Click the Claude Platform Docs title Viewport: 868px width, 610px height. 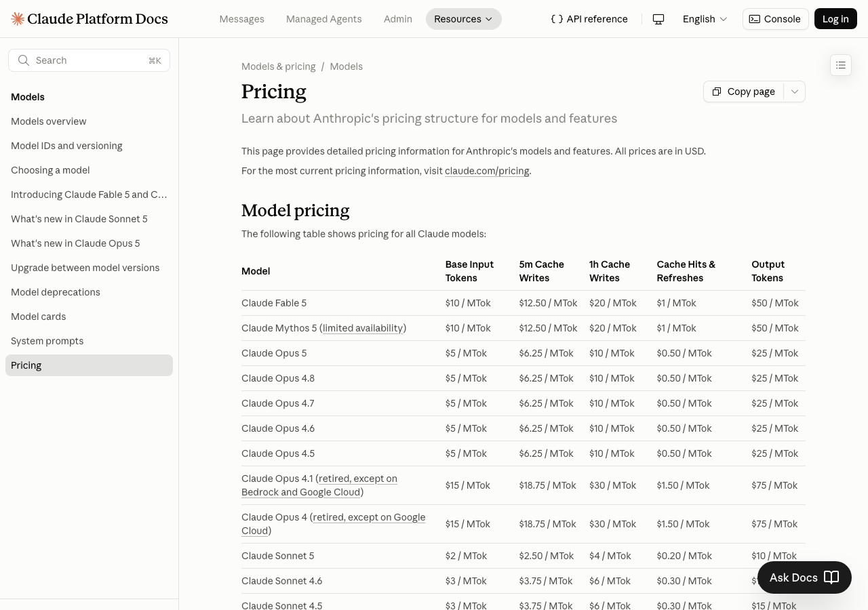98,19
